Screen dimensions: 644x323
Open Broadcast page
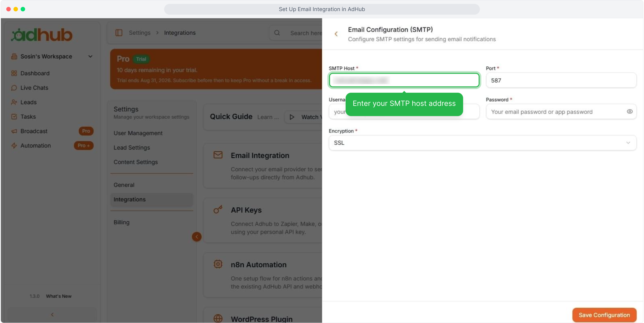click(x=34, y=131)
